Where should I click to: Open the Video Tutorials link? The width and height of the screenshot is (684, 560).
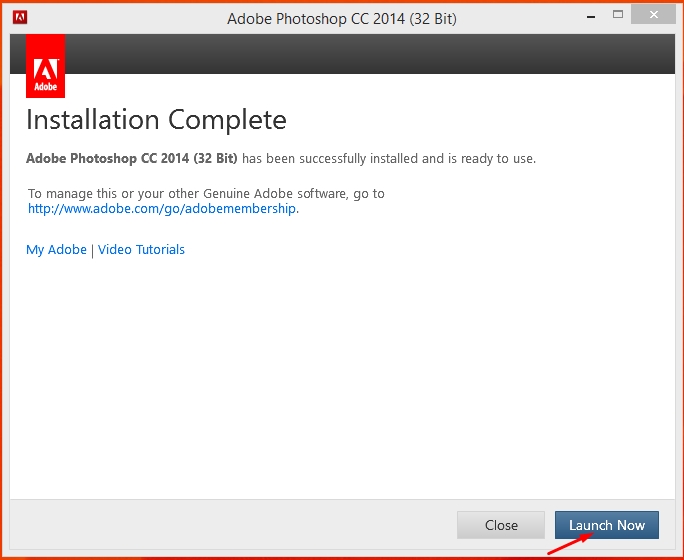(141, 249)
